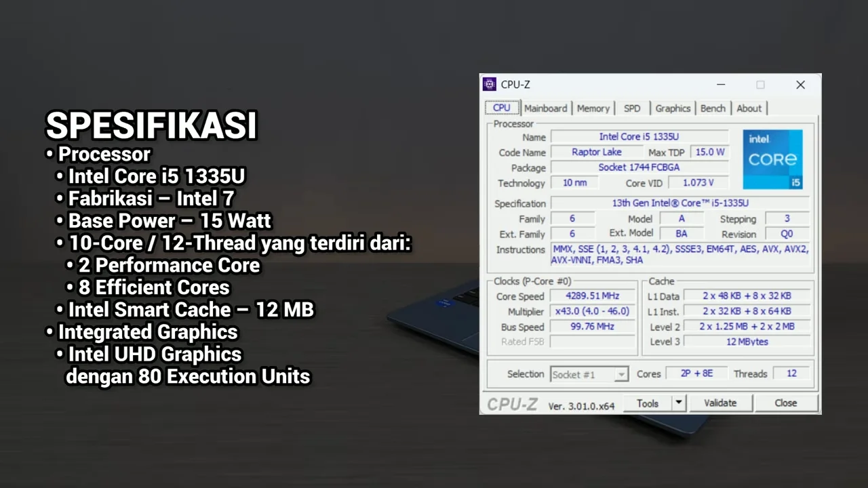The height and width of the screenshot is (488, 868).
Task: Open the Bench tab
Action: (x=713, y=108)
